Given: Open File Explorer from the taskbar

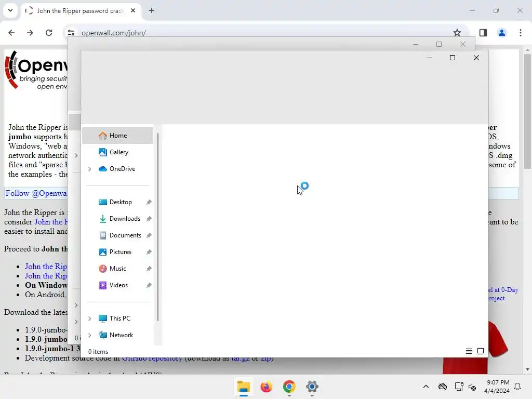Looking at the screenshot, I should 244,387.
